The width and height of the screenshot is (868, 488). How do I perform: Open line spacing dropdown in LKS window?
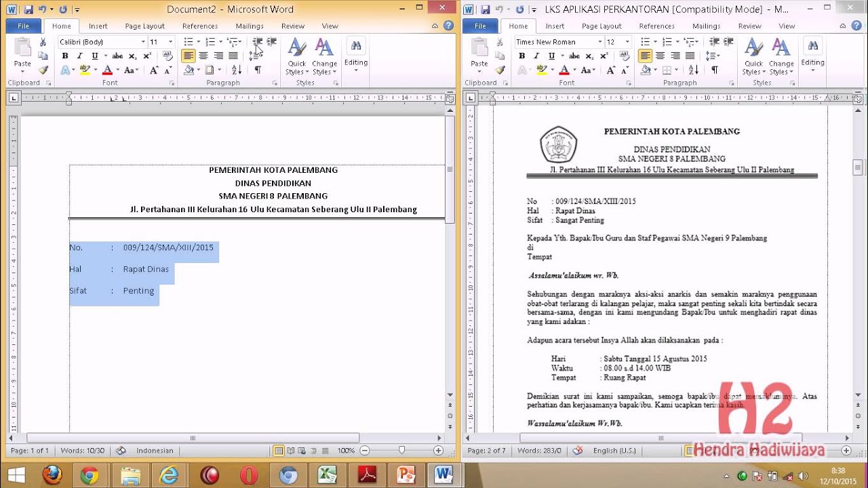click(713, 56)
